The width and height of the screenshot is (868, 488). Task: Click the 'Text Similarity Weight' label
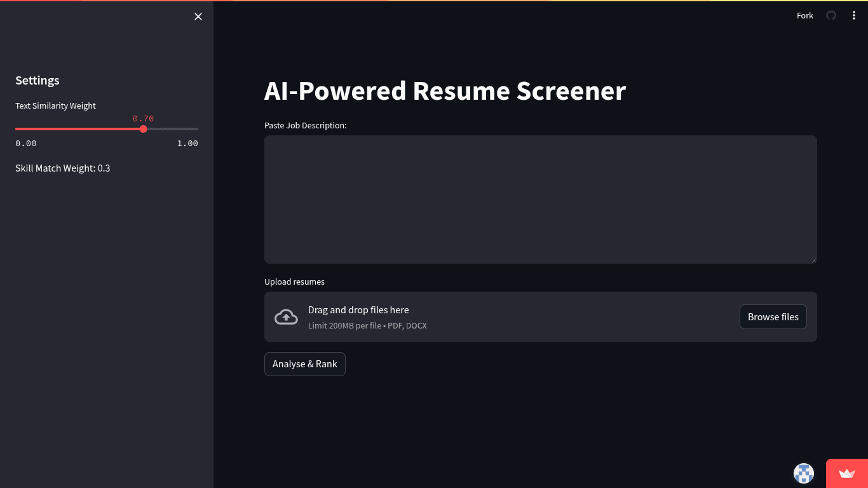[55, 105]
